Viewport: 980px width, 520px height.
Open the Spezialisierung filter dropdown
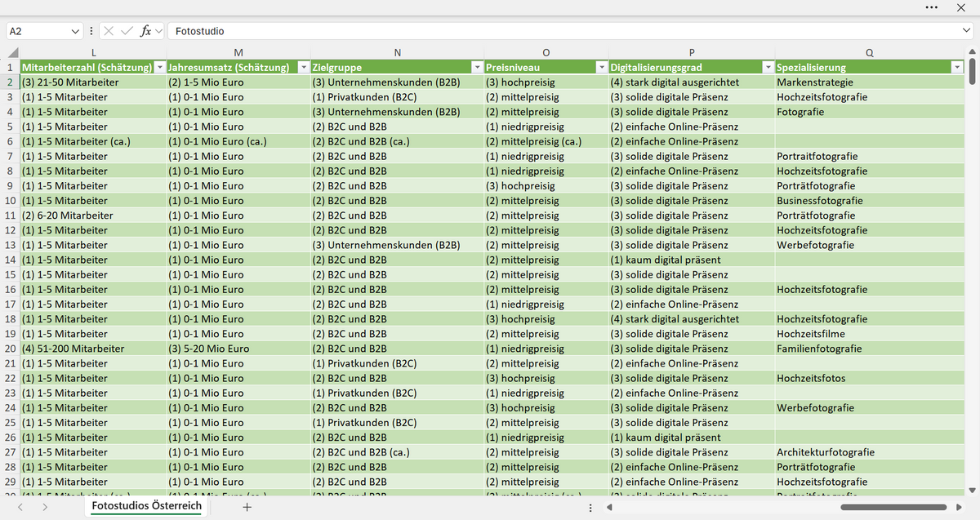957,67
